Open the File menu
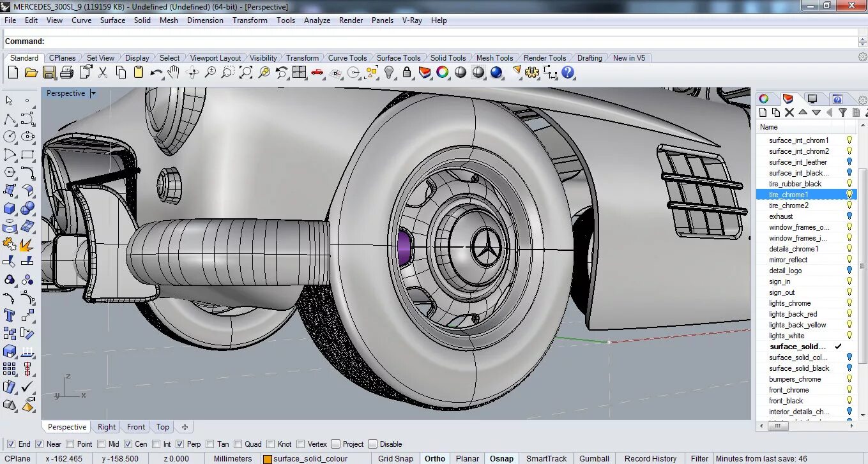The width and height of the screenshot is (868, 464). coord(10,20)
